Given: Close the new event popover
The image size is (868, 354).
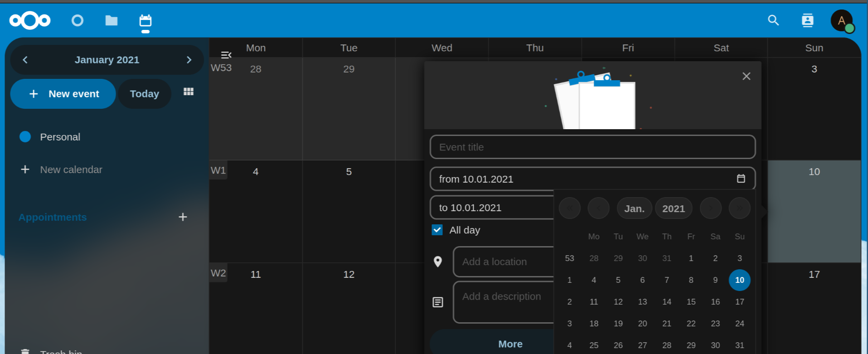Looking at the screenshot, I should tap(747, 76).
